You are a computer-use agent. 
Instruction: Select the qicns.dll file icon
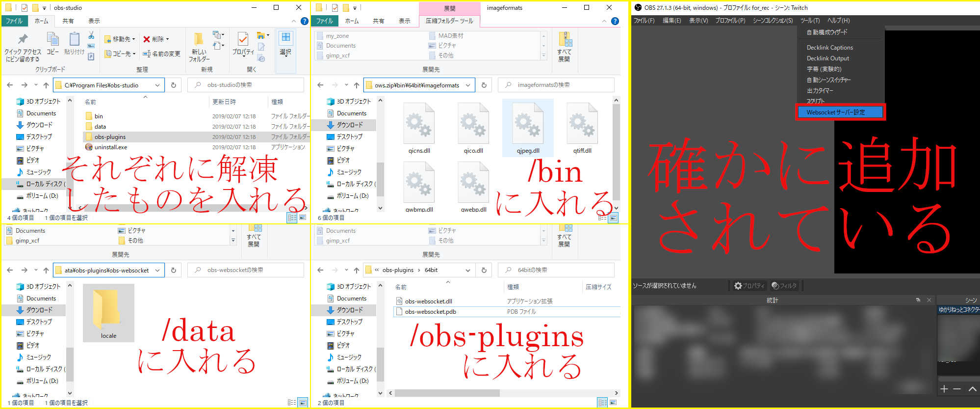click(x=419, y=124)
